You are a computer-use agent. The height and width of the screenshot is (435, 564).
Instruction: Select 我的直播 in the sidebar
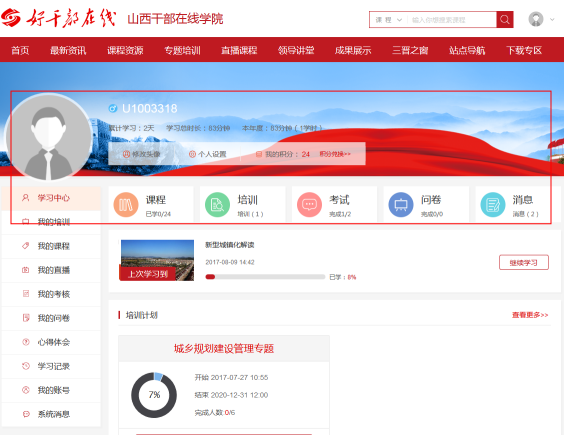coord(51,270)
